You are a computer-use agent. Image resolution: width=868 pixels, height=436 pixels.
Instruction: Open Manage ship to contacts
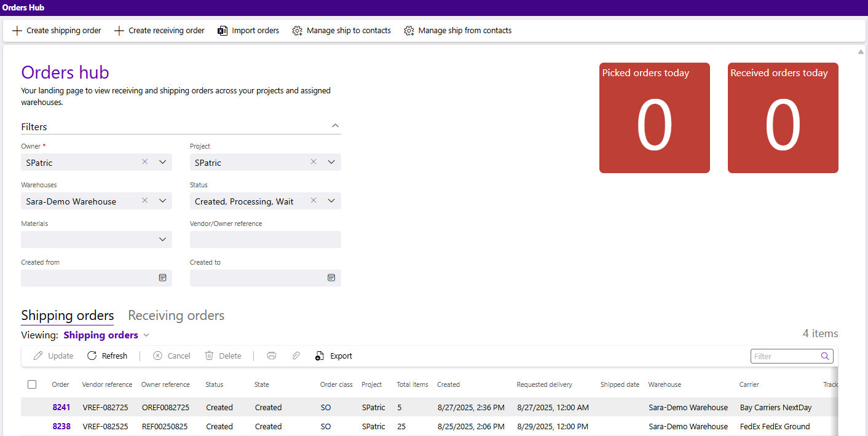pos(342,31)
